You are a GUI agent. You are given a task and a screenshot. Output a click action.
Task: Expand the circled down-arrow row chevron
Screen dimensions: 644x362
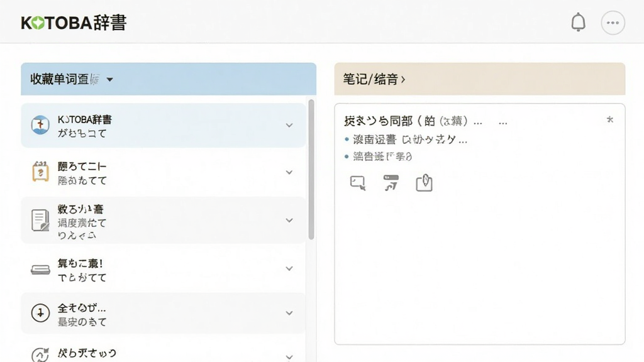289,313
